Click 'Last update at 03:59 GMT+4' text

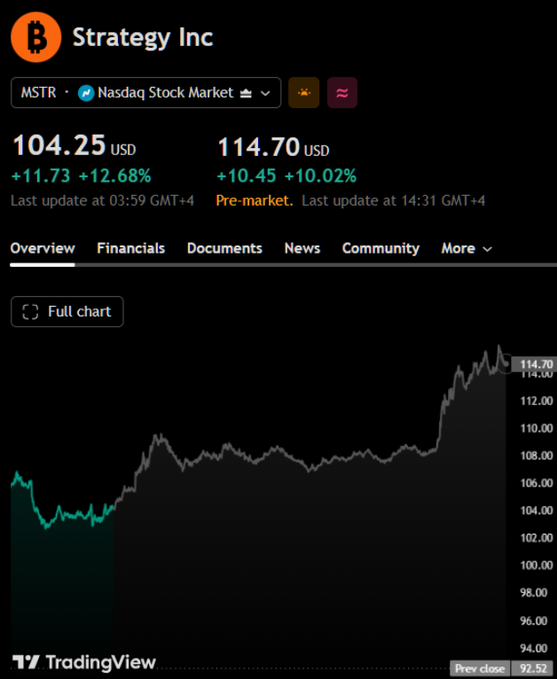pyautogui.click(x=102, y=200)
